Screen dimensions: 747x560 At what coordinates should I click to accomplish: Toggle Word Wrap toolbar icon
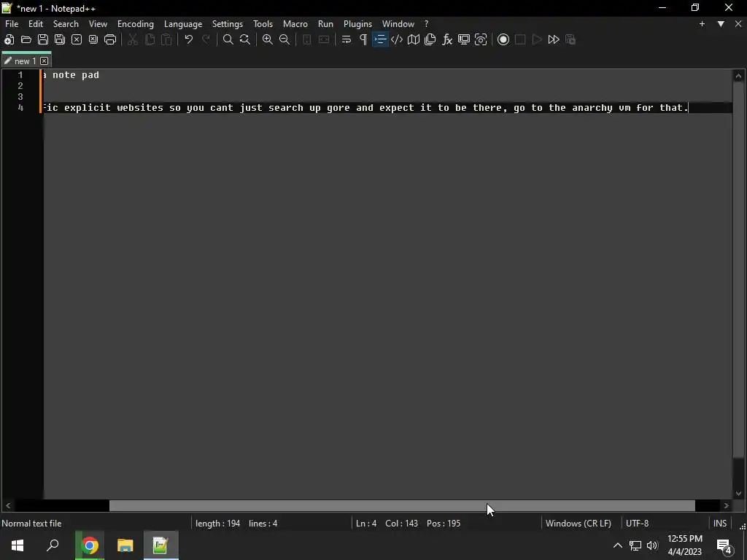coord(347,39)
